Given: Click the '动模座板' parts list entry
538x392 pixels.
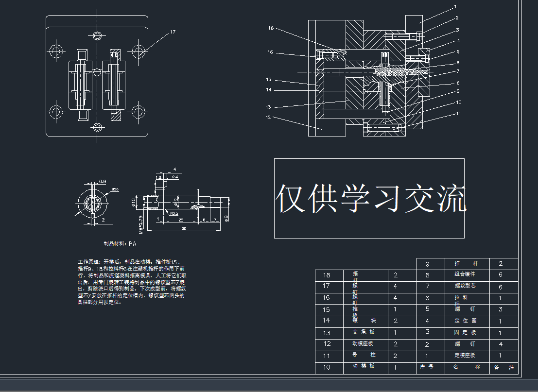Looking at the screenshot, I should point(364,344).
